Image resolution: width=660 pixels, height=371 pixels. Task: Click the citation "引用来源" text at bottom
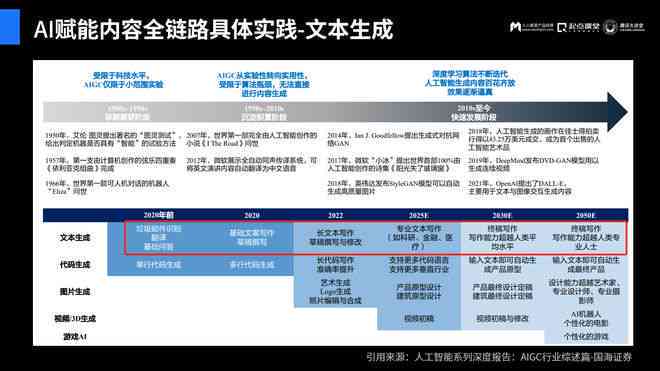[499, 357]
